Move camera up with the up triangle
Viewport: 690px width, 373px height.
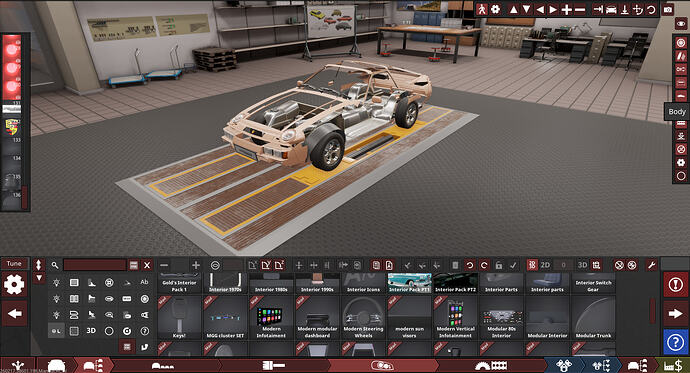(513, 9)
